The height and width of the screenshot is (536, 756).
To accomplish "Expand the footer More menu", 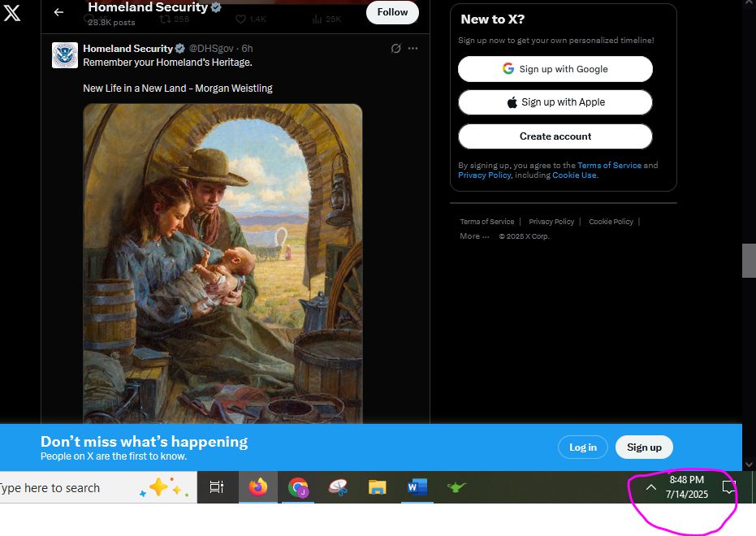I will (474, 236).
